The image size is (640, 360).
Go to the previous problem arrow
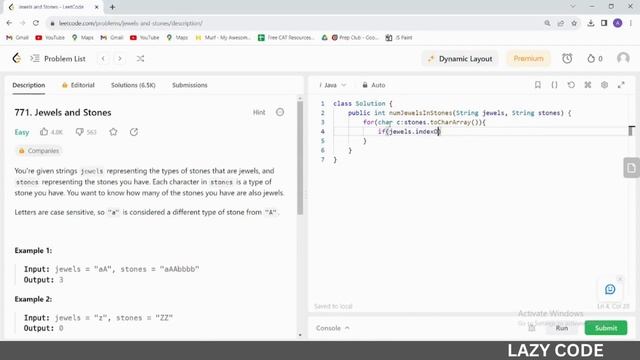coord(103,59)
